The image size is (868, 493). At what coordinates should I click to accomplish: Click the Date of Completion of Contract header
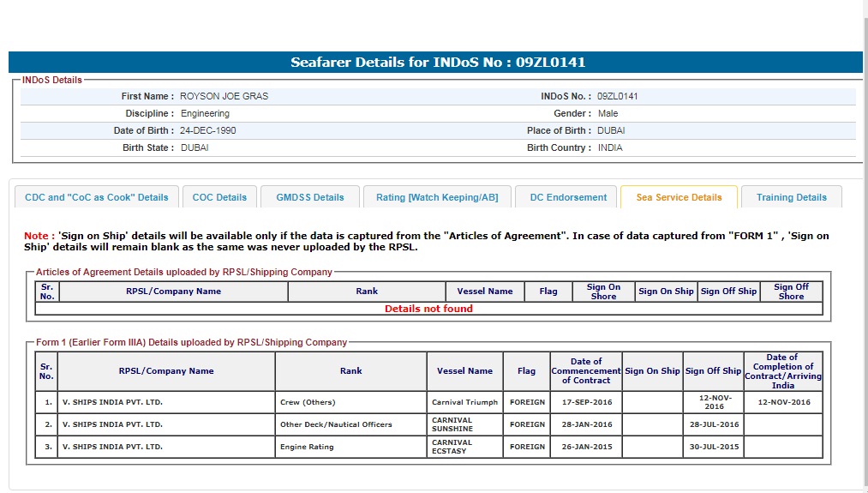point(782,370)
